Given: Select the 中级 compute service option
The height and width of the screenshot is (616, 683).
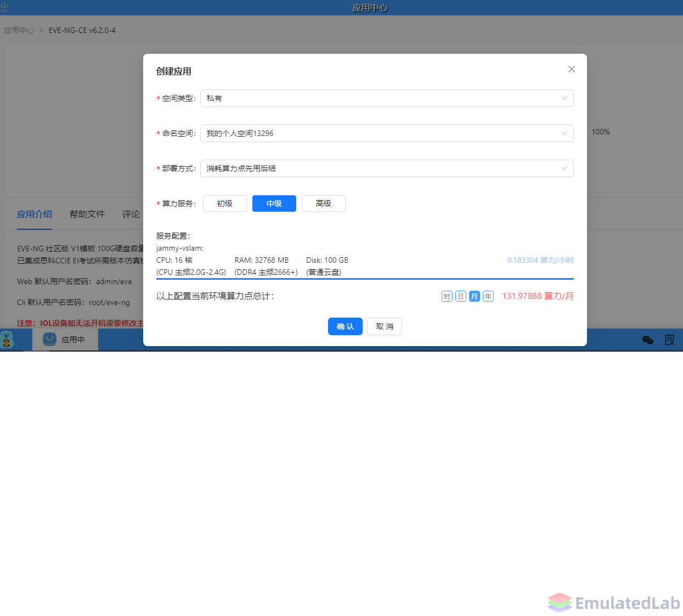Looking at the screenshot, I should pos(274,204).
